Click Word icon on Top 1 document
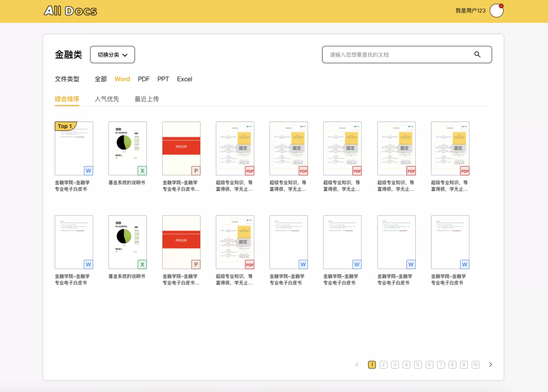This screenshot has width=548, height=392. (x=88, y=171)
